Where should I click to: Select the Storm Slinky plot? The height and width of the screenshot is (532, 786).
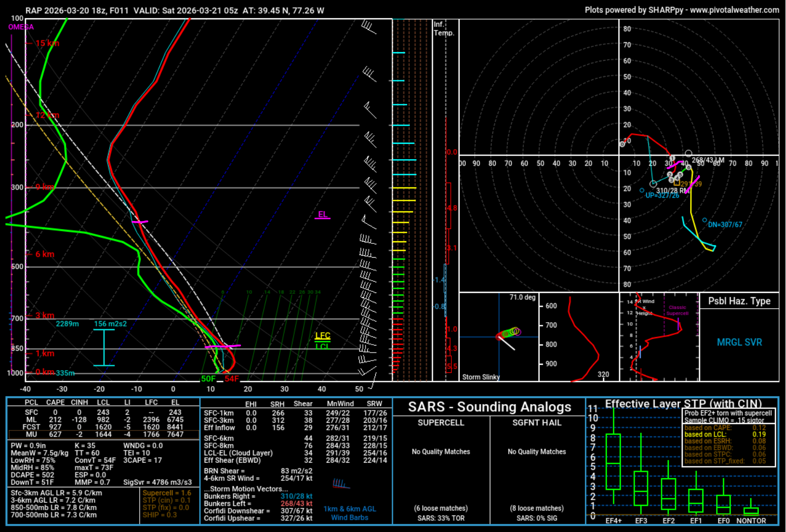point(499,337)
